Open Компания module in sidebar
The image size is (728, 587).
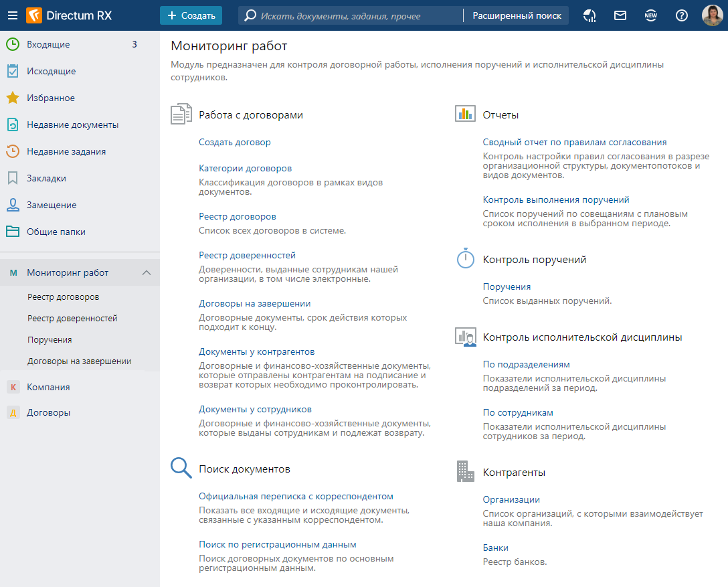(48, 387)
